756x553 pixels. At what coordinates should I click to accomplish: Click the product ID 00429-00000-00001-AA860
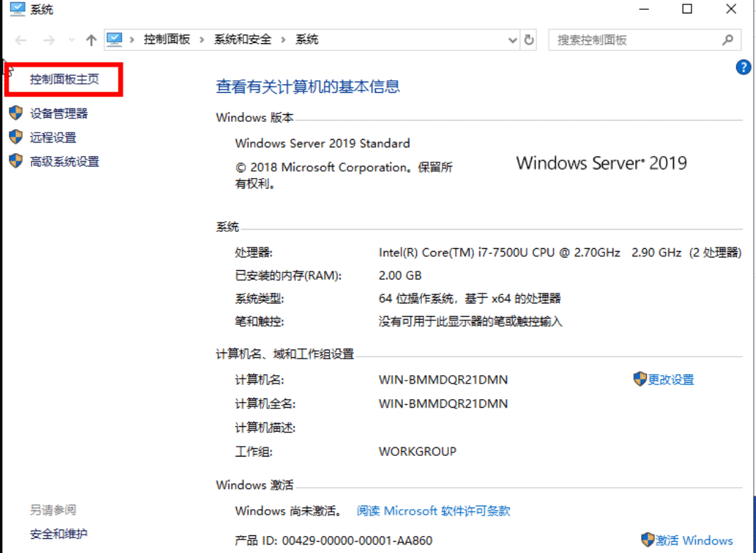tap(357, 540)
